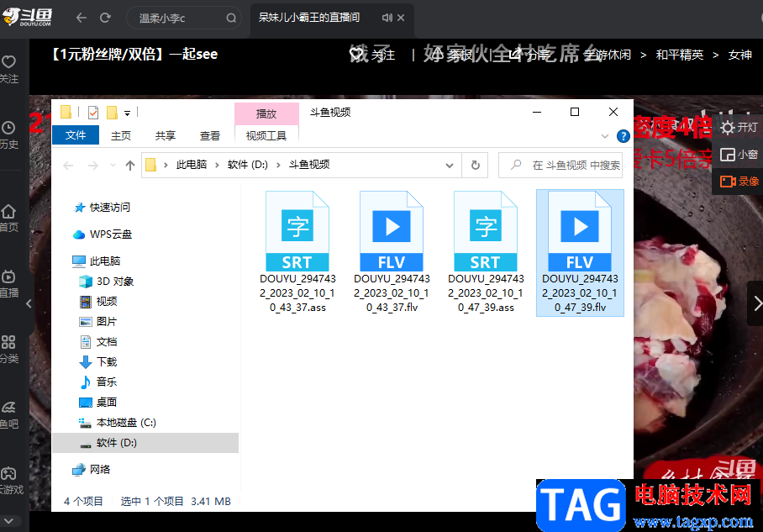The height and width of the screenshot is (532, 763).
Task: Click new folder quick-access icon
Action: pos(112,113)
